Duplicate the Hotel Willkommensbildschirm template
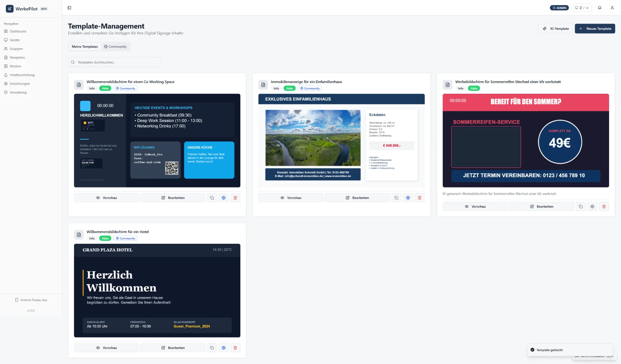 pos(212,348)
